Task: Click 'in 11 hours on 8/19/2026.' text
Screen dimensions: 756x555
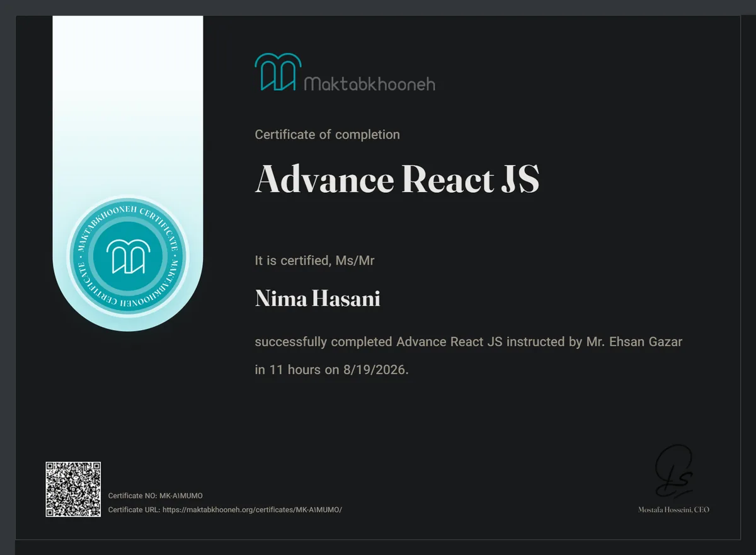Action: [x=331, y=370]
